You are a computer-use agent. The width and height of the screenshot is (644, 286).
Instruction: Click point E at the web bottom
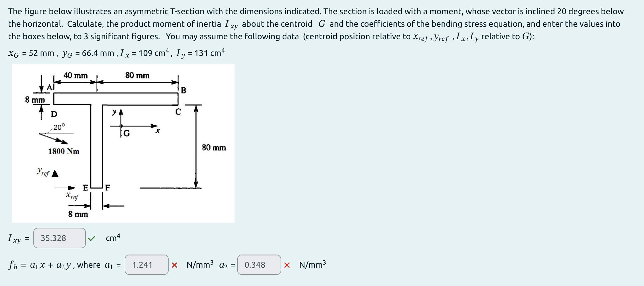click(85, 188)
